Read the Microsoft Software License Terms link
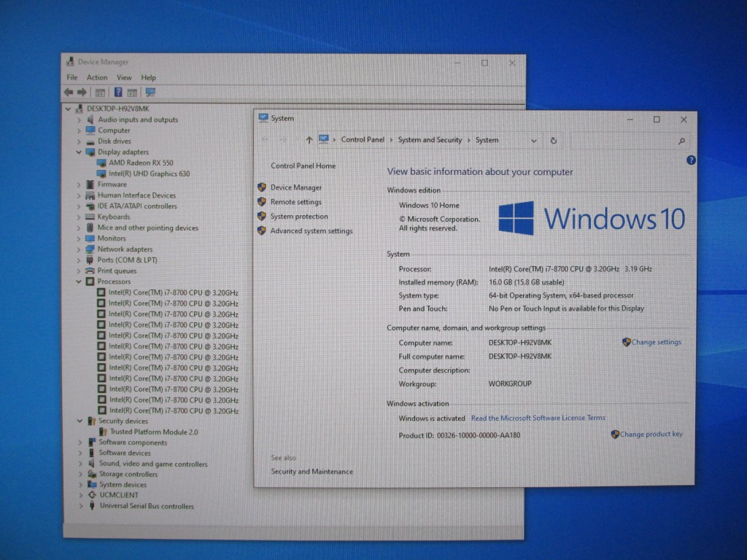Image resolution: width=747 pixels, height=560 pixels. [538, 418]
